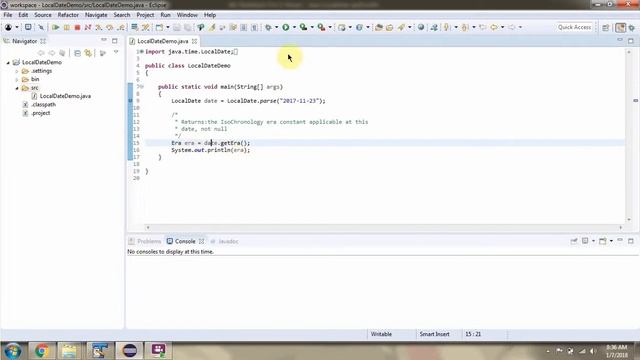Click the New Java Class toolbar icon

[359, 27]
